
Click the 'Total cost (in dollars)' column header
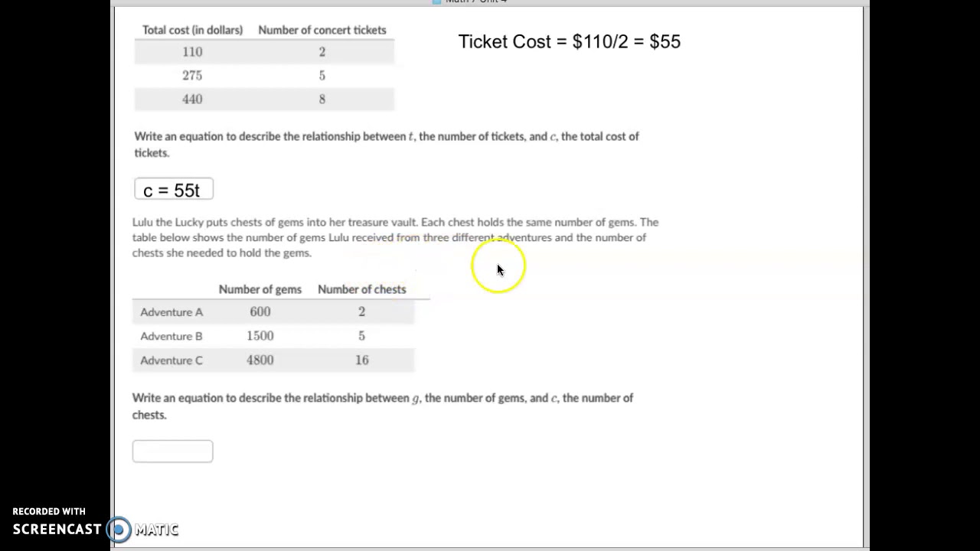coord(192,30)
